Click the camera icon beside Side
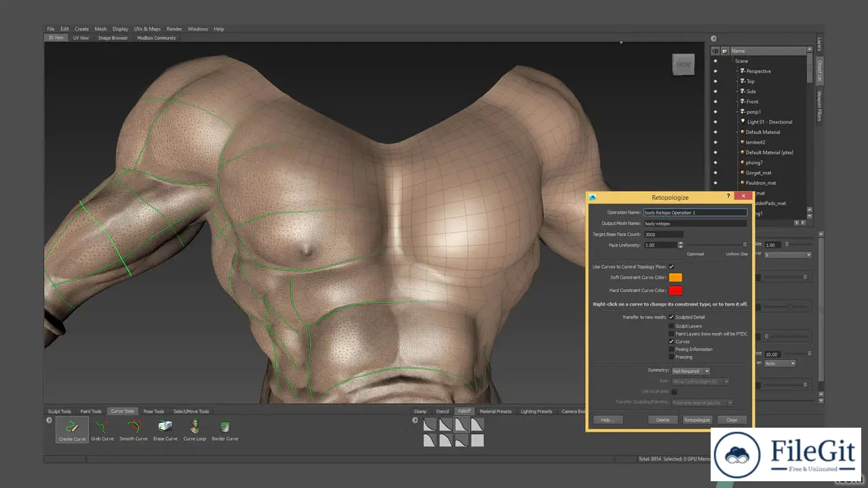 pos(743,91)
